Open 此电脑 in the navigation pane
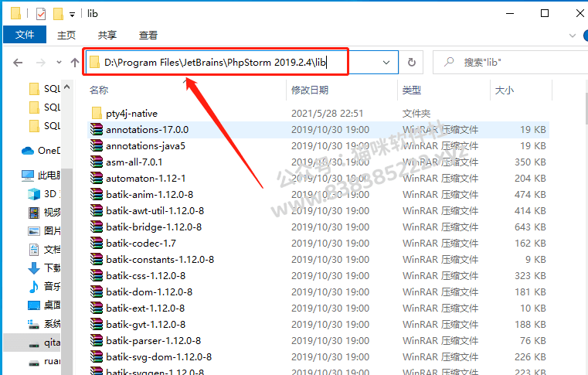The height and width of the screenshot is (375, 588). (40, 176)
